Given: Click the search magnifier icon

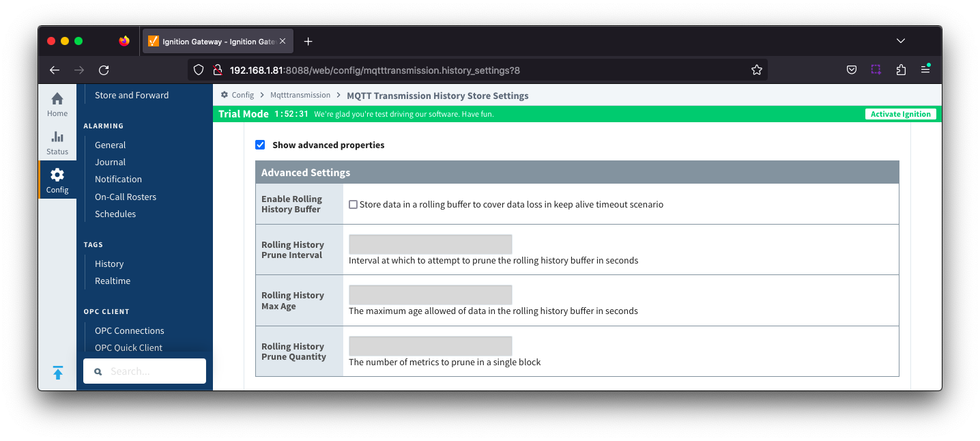Looking at the screenshot, I should tap(98, 371).
